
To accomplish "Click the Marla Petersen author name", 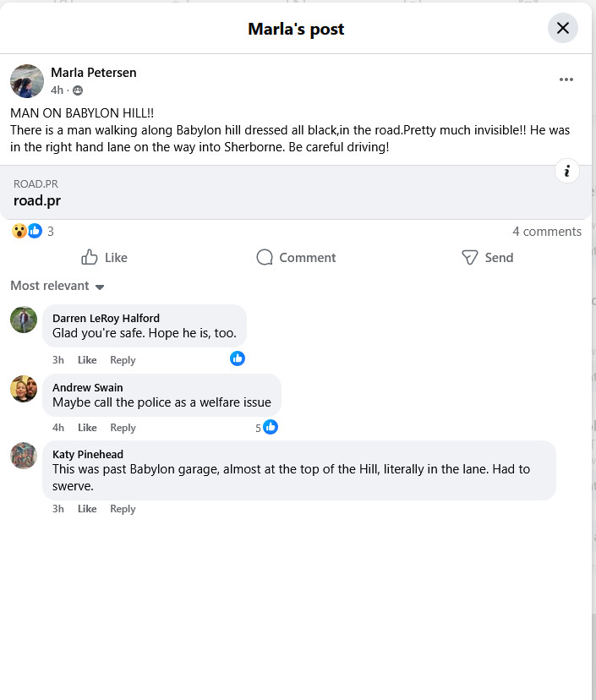I will pos(93,73).
